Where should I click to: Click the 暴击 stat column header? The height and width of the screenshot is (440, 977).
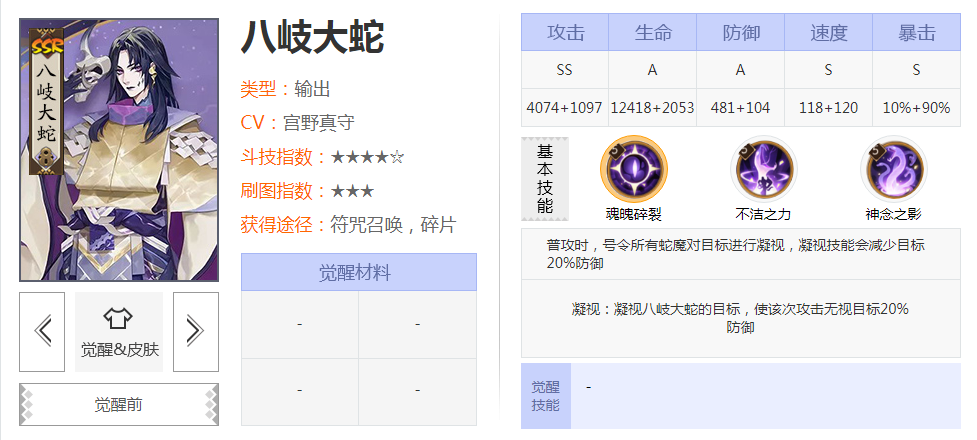917,32
